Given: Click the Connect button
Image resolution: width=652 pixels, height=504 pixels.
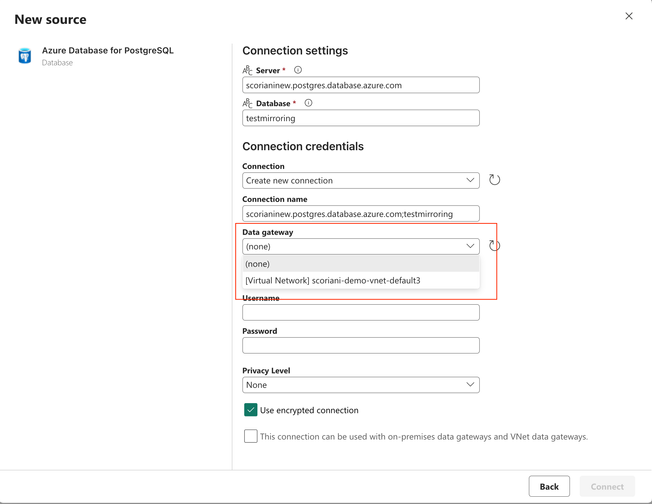Looking at the screenshot, I should click(607, 486).
